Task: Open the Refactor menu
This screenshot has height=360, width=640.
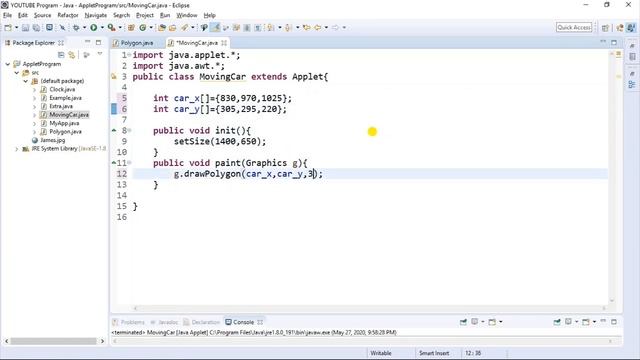Action: (x=68, y=15)
